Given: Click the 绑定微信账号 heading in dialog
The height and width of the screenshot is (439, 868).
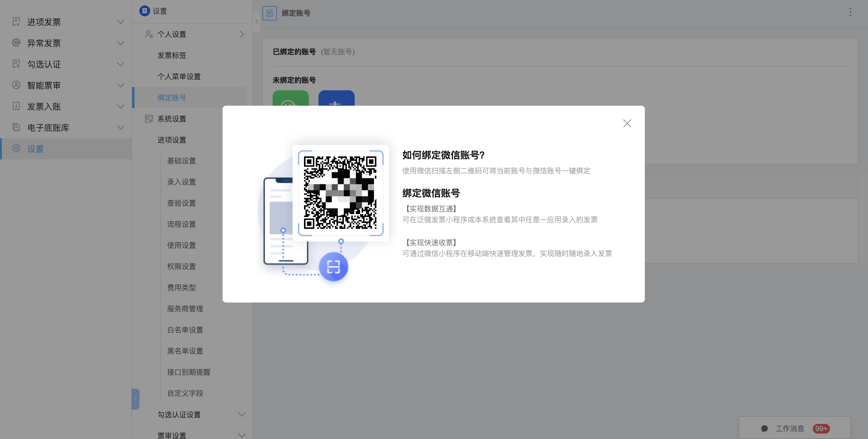Looking at the screenshot, I should coord(431,193).
